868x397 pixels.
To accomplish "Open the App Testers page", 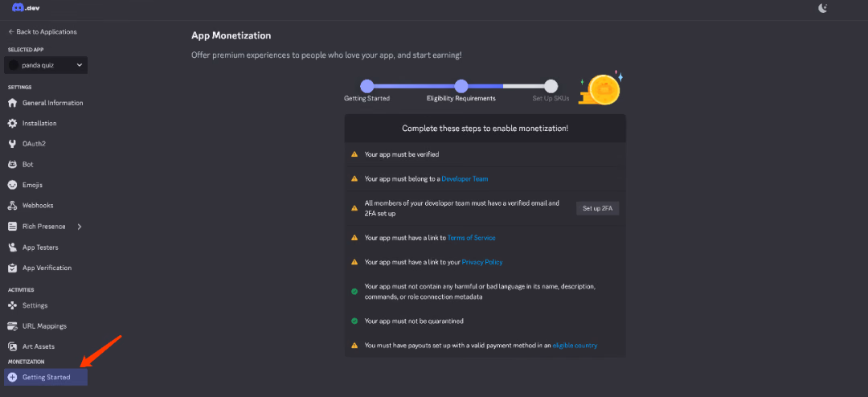I will point(40,248).
